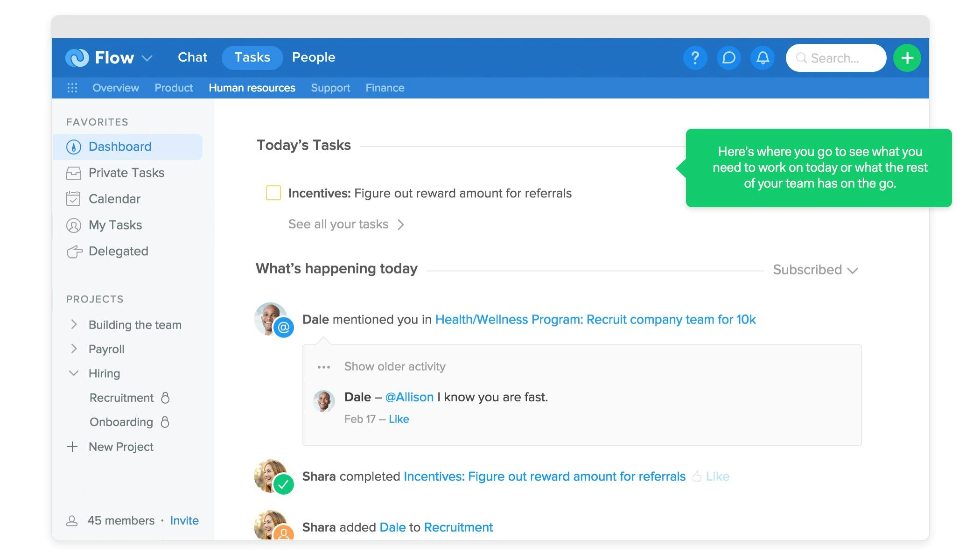Click the Private Tasks inbox icon
Viewport: 980px width, 560px height.
[x=74, y=173]
